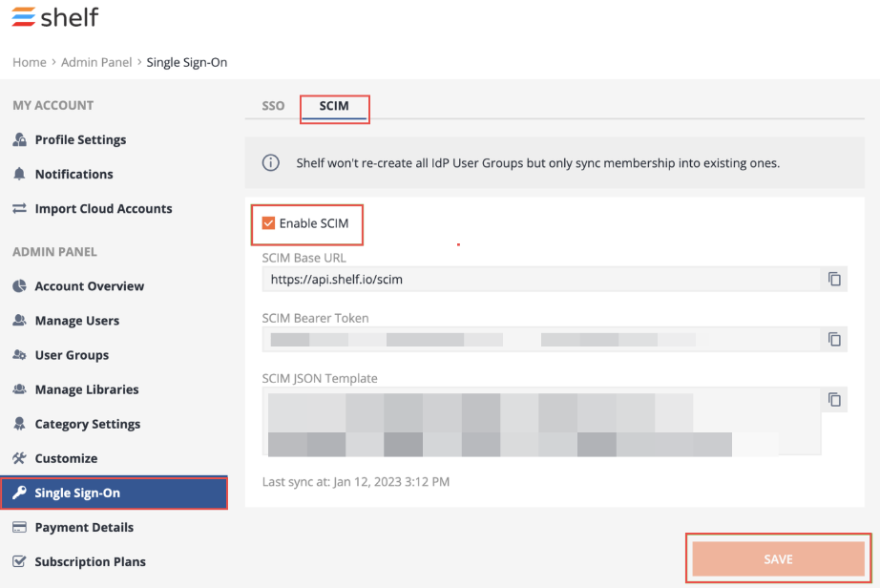Copy the SCIM Bearer Token
Image resolution: width=880 pixels, height=588 pixels.
834,339
